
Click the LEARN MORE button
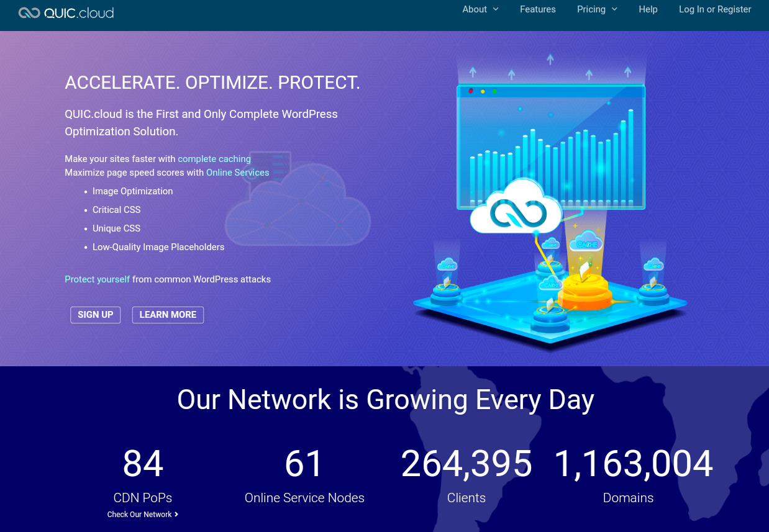tap(168, 315)
